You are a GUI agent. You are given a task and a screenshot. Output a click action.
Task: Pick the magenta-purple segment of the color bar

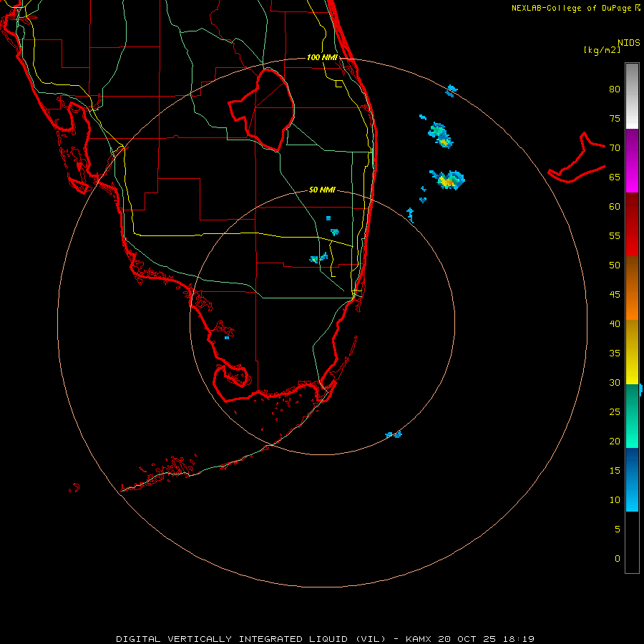(x=632, y=160)
